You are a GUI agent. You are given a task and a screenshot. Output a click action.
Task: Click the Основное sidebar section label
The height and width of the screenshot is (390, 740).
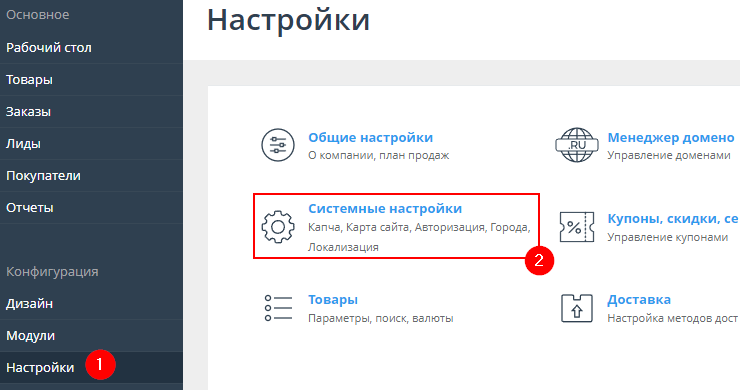point(38,15)
